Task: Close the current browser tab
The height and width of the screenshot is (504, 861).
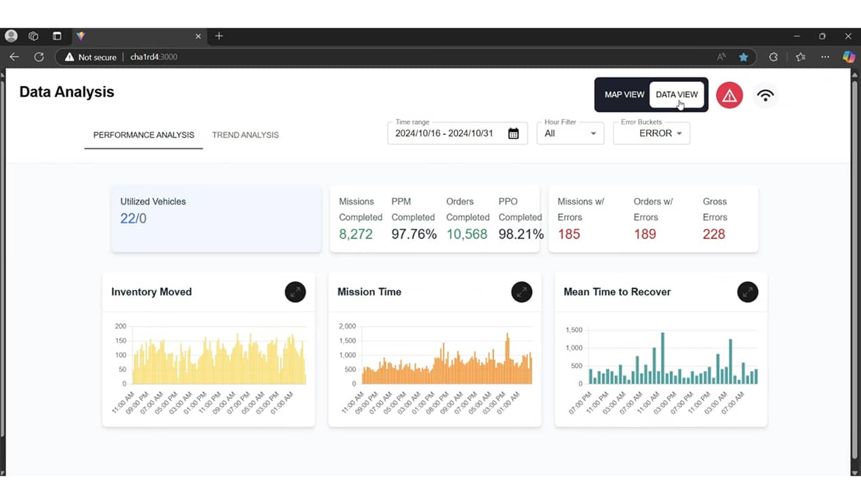Action: pyautogui.click(x=199, y=36)
